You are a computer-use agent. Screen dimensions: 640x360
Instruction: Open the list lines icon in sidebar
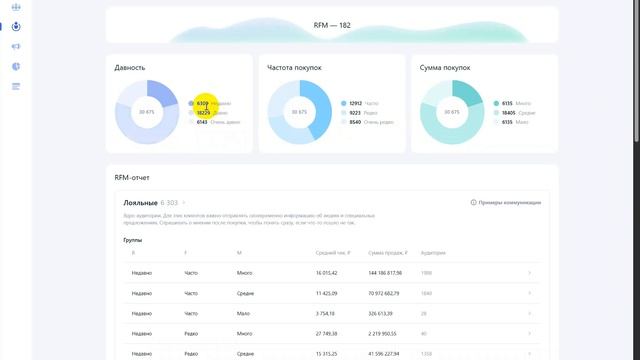(x=16, y=87)
